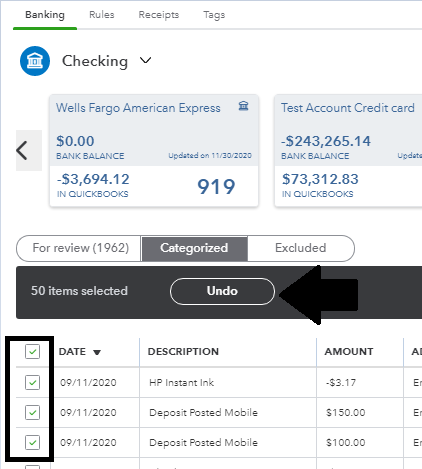This screenshot has height=469, width=422.
Task: Click the DESCRIPTION column header
Action: point(183,352)
